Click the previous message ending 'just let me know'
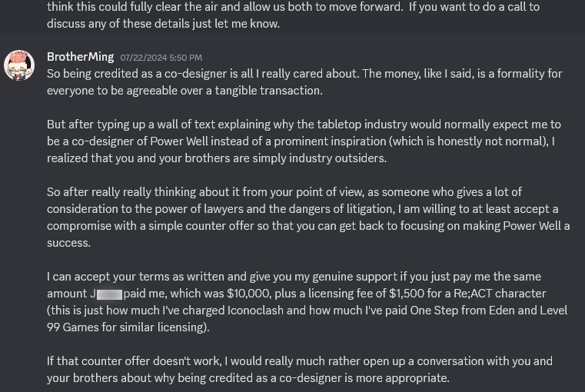This screenshot has height=392, width=585. (x=293, y=15)
